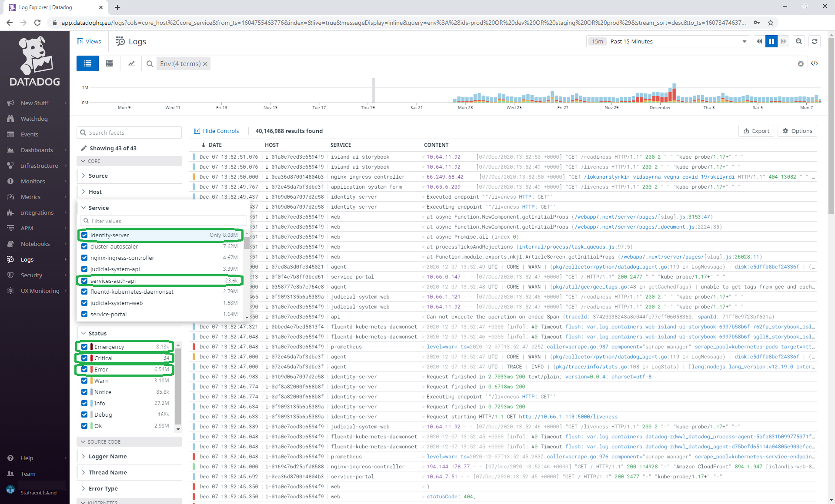Open the Views panel
Viewport: 835px width, 504px height.
[x=89, y=41]
